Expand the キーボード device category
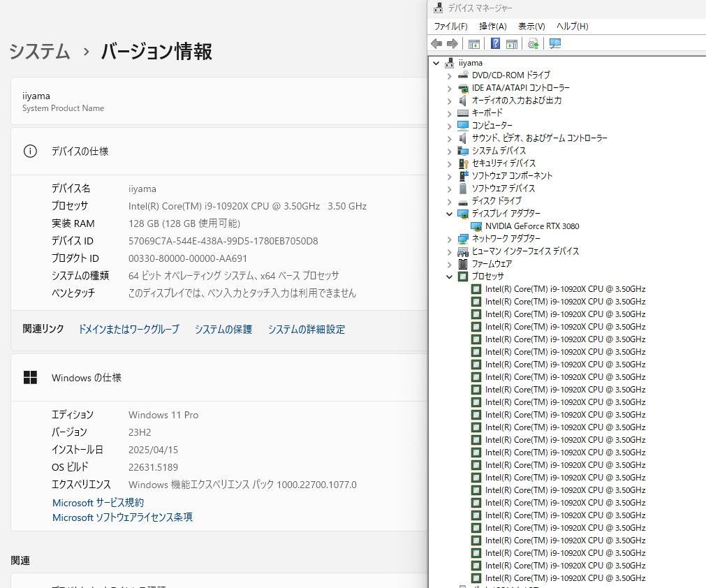The width and height of the screenshot is (706, 588). tap(449, 113)
